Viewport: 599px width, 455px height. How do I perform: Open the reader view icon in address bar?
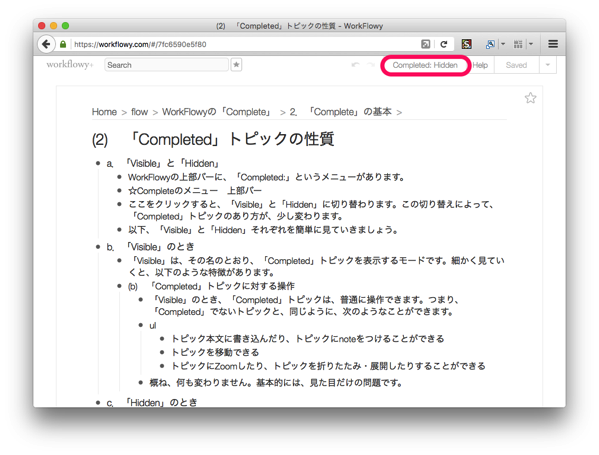pos(425,44)
